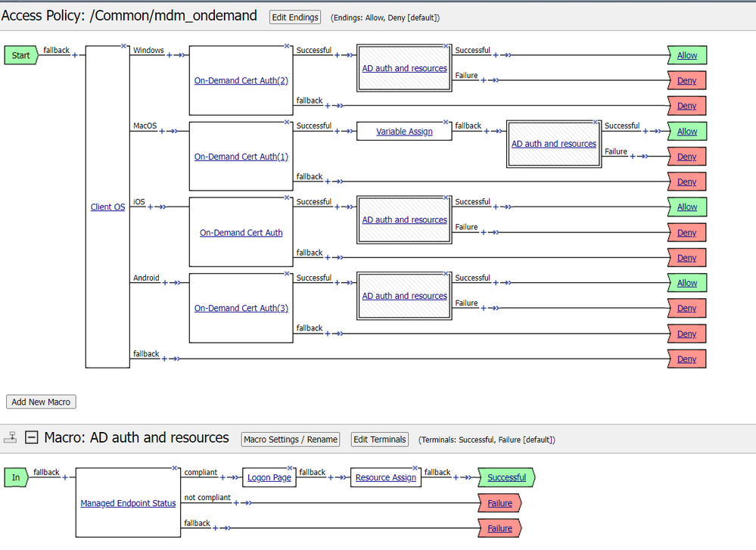756x550 pixels.
Task: Add item on the In fallback branch
Action: (x=65, y=477)
